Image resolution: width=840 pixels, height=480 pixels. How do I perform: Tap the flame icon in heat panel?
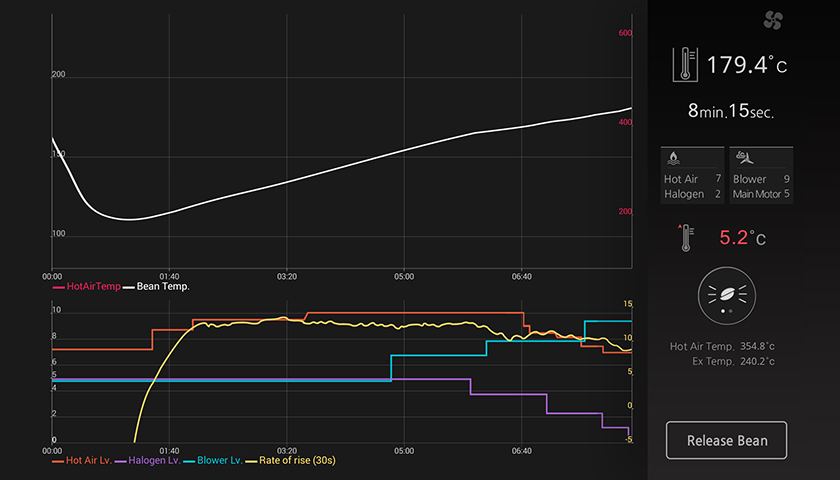(673, 158)
